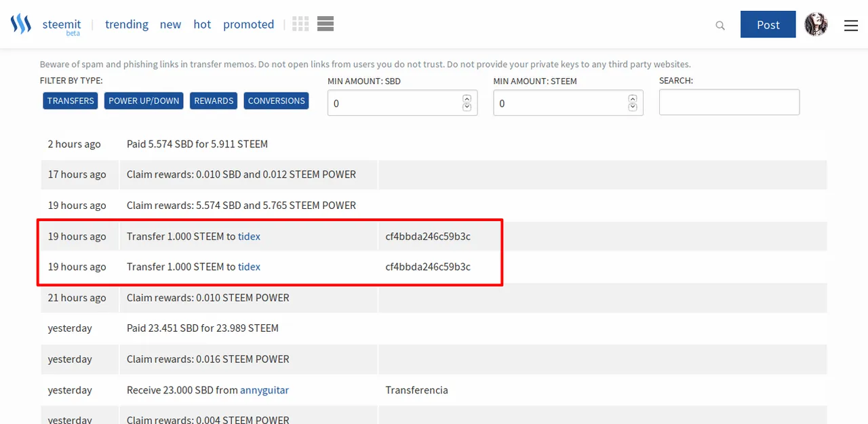Decrease the MIN AMOUNT SBD value
Image resolution: width=868 pixels, height=424 pixels.
click(467, 107)
